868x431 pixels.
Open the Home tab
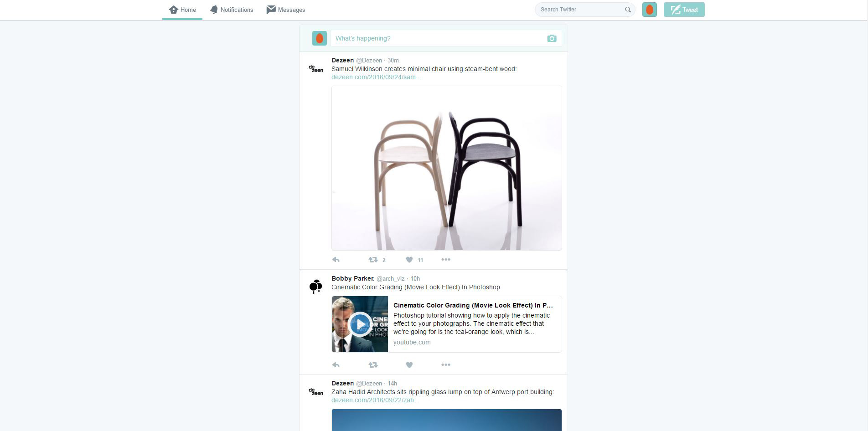(182, 10)
